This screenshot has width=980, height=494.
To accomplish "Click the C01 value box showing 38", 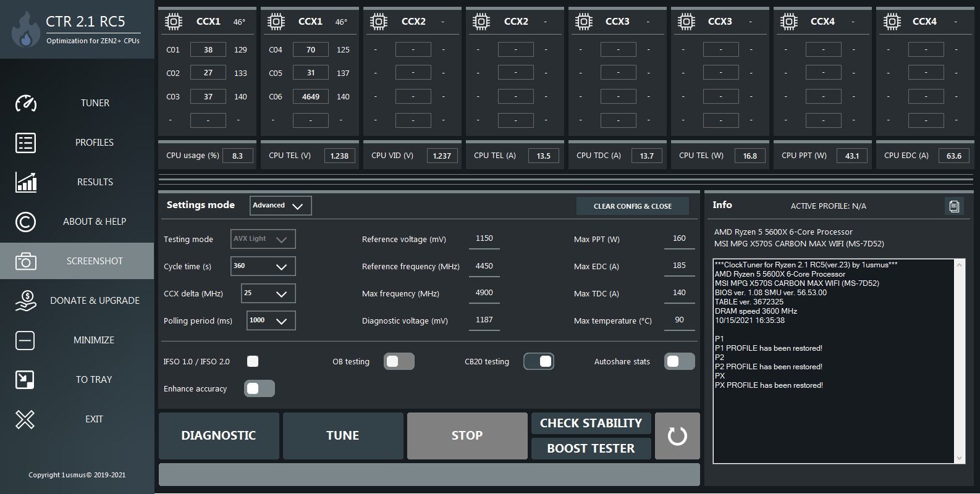I will 208,49.
